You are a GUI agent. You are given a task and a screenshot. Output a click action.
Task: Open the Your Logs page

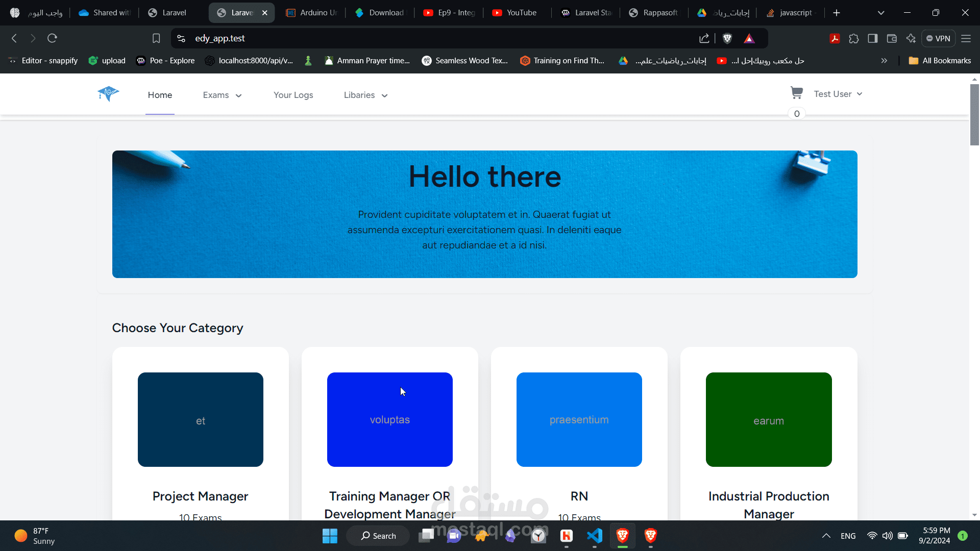tap(293, 95)
